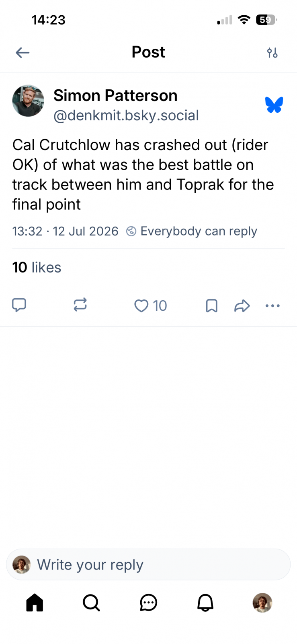Tap the reply speech bubble icon
This screenshot has width=297, height=644.
pos(19,305)
